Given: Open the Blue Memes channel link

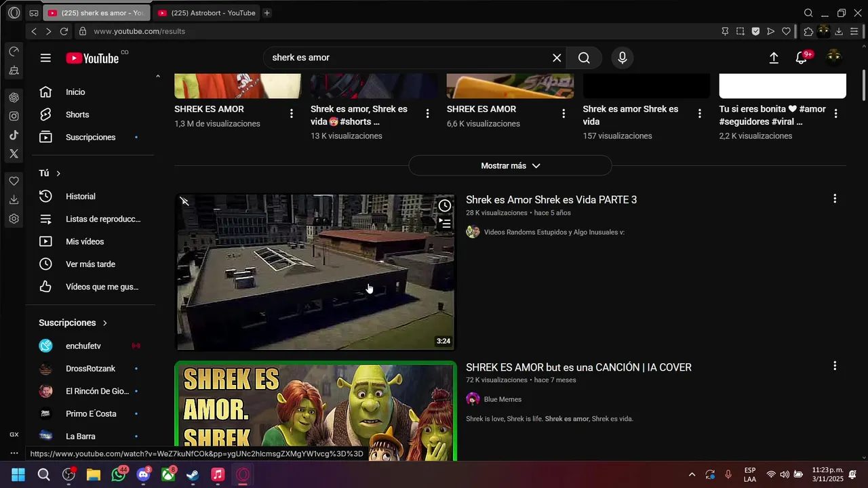Looking at the screenshot, I should (x=502, y=399).
